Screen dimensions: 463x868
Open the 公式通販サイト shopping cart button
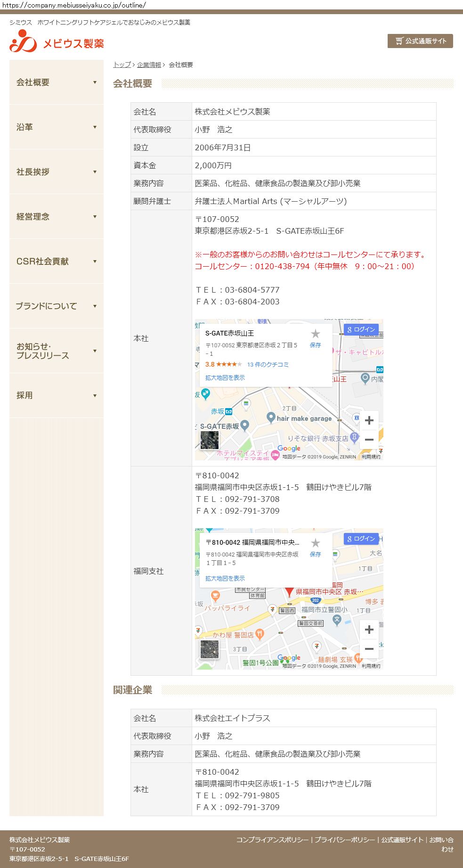tap(420, 41)
